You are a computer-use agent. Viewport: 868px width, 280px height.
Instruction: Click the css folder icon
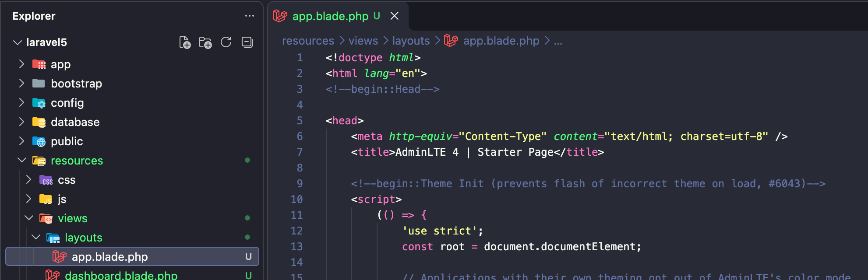[46, 180]
